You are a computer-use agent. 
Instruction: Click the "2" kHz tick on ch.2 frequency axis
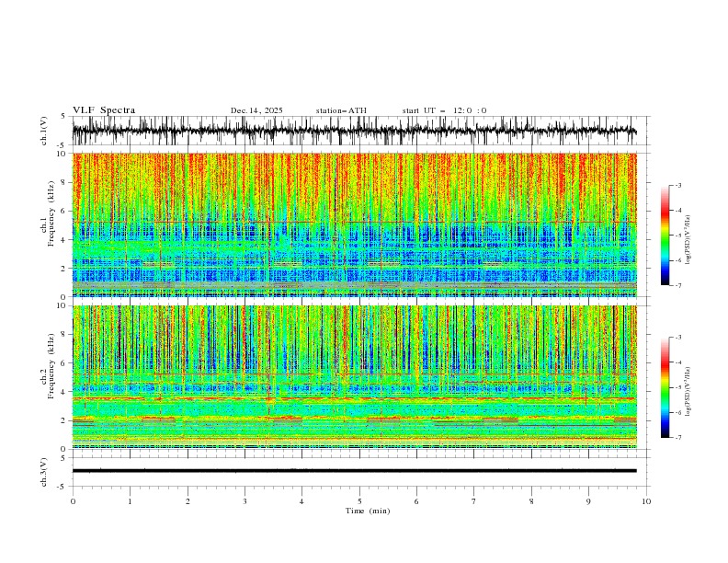click(64, 420)
